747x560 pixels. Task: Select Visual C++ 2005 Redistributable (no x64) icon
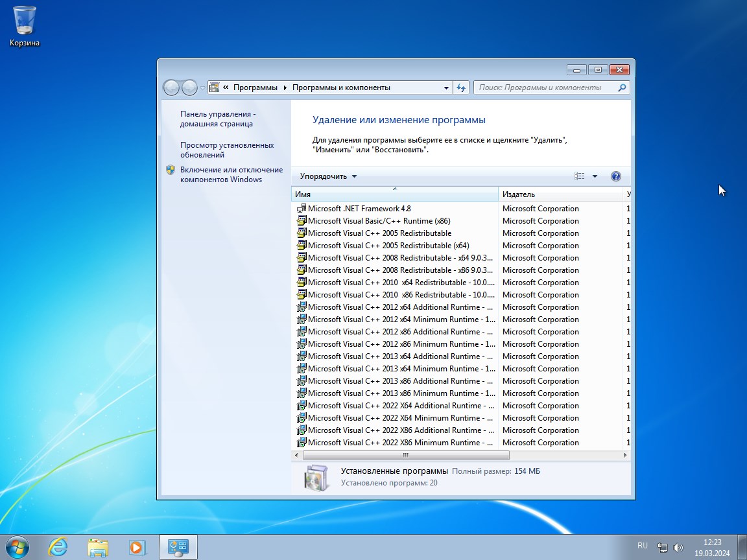[301, 233]
